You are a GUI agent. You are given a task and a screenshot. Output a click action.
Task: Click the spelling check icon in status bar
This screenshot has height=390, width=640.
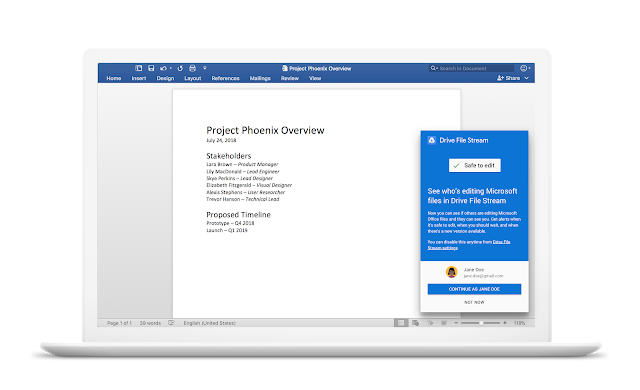pyautogui.click(x=171, y=323)
